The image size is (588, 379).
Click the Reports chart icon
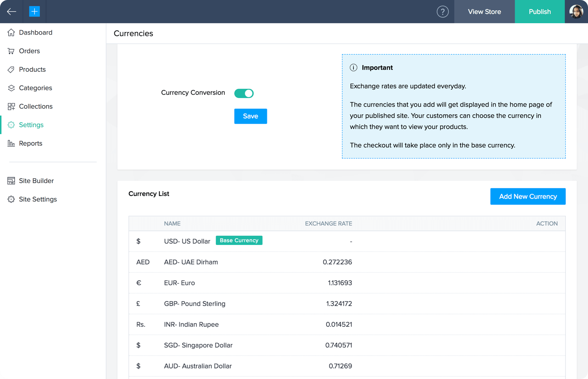coord(11,143)
